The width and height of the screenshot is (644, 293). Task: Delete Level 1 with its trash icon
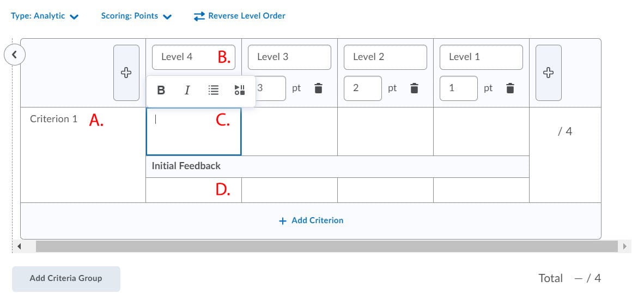tap(510, 88)
